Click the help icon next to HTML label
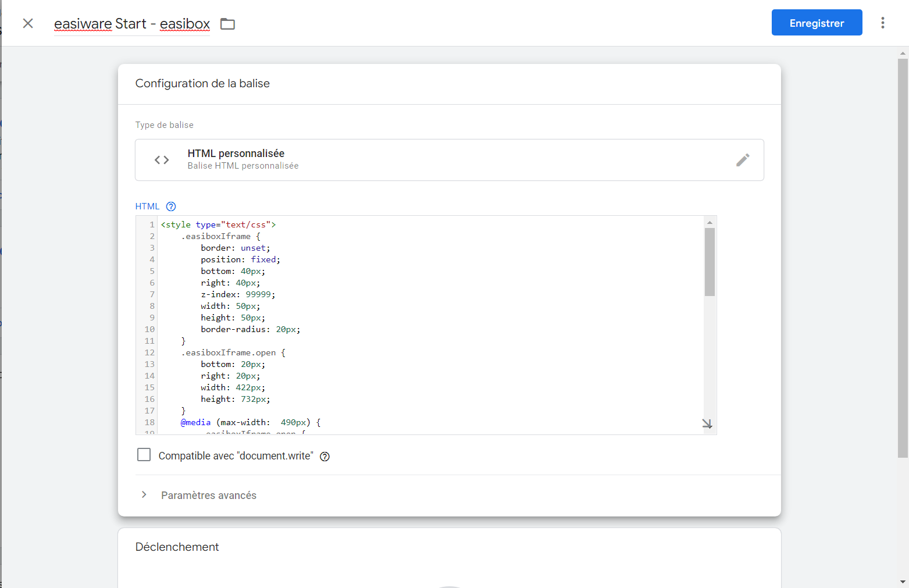Viewport: 909px width, 588px height. tap(171, 206)
